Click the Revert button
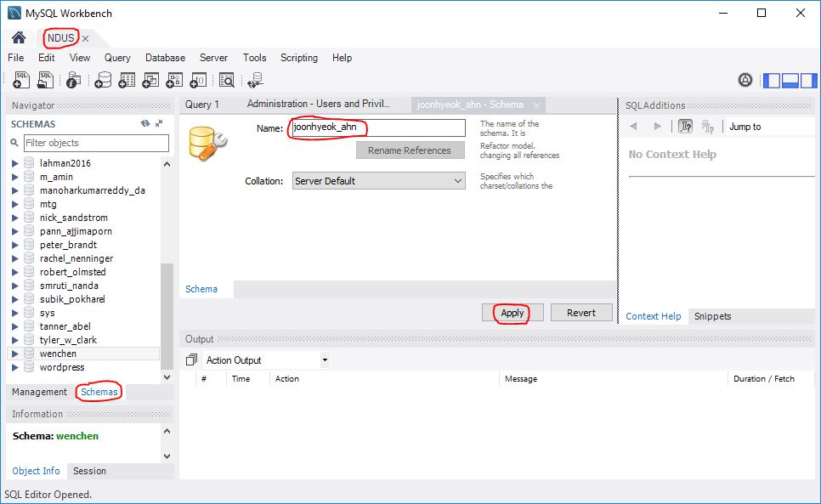821x504 pixels. [580, 313]
